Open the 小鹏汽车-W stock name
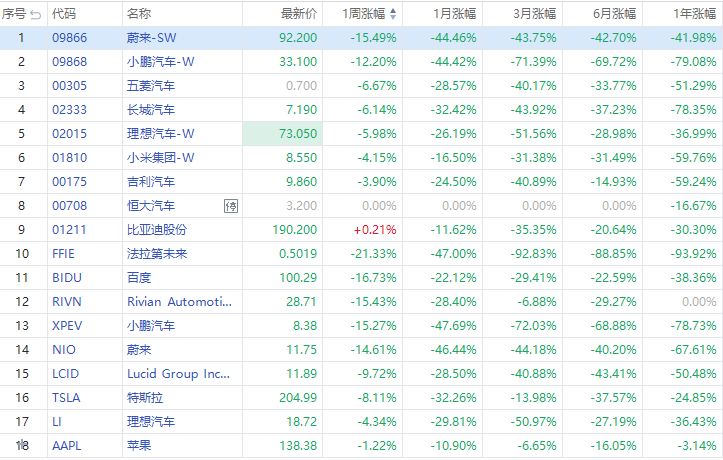Screen dimensions: 723x460 tap(160, 61)
